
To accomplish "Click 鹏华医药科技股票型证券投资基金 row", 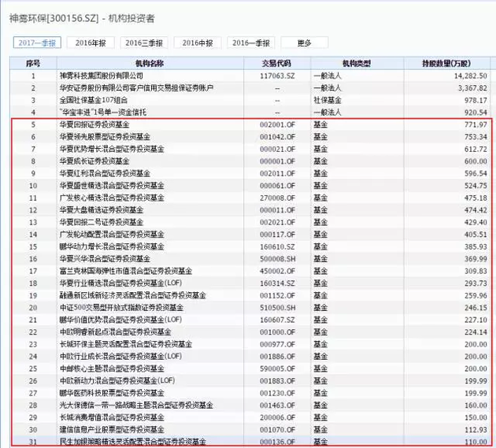I will pyautogui.click(x=250, y=393).
